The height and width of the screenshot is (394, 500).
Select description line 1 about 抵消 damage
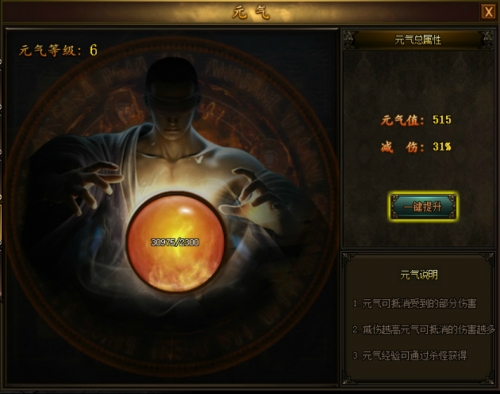coord(415,303)
